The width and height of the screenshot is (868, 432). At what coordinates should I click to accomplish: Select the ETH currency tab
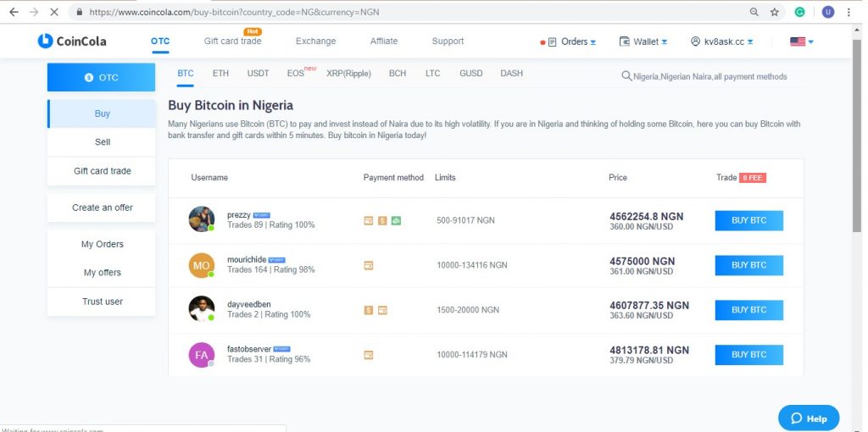(x=220, y=74)
